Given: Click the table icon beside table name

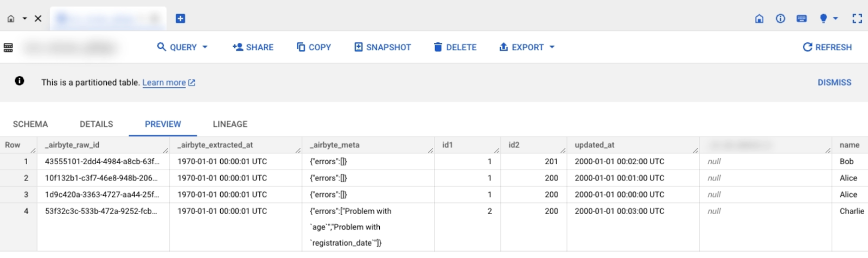Looking at the screenshot, I should point(8,47).
